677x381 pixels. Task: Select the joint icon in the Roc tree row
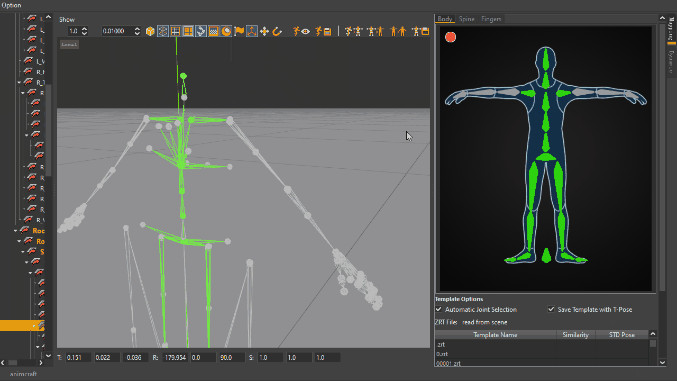[x=25, y=230]
